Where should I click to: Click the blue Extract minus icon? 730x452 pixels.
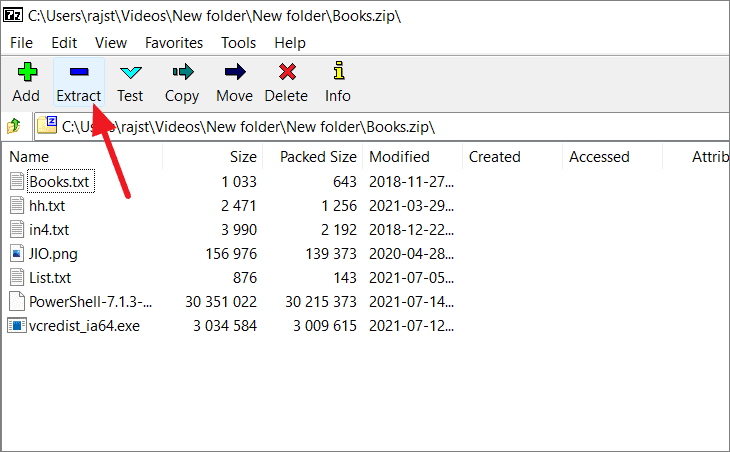pos(79,72)
